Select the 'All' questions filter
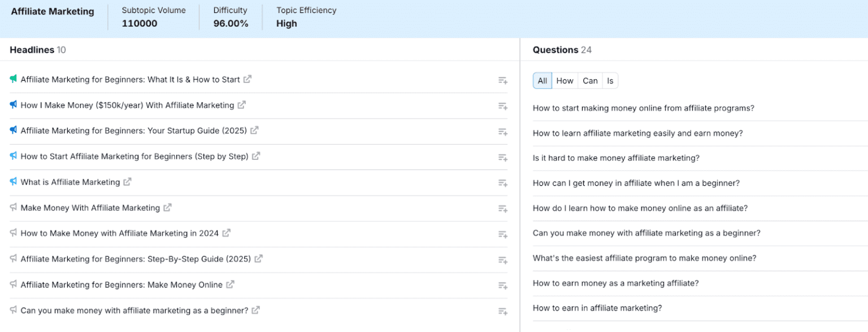 [x=542, y=81]
